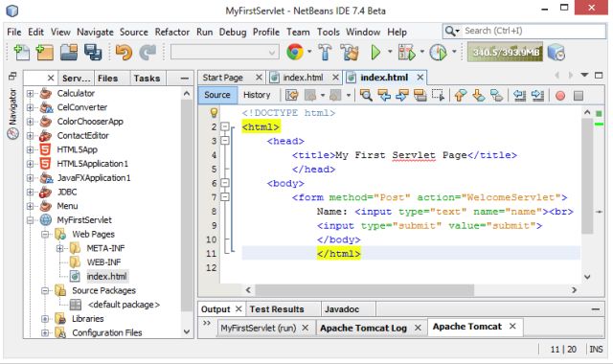Click the Source view button

tap(217, 95)
